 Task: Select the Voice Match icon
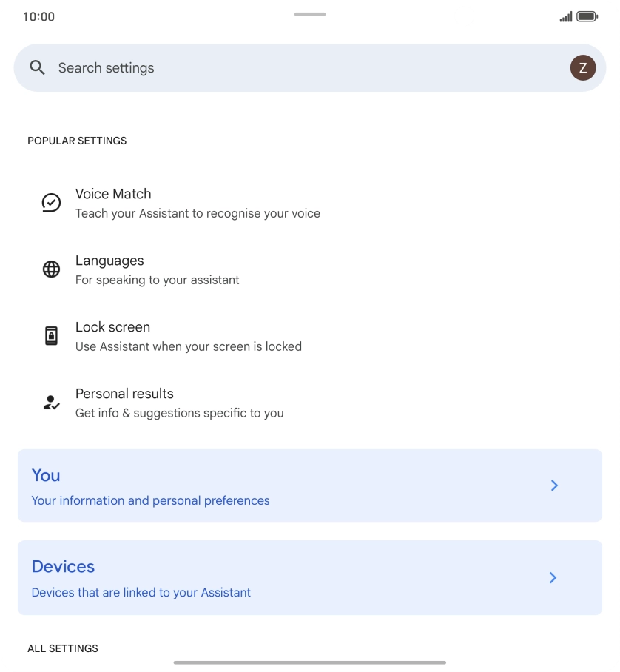[50, 202]
